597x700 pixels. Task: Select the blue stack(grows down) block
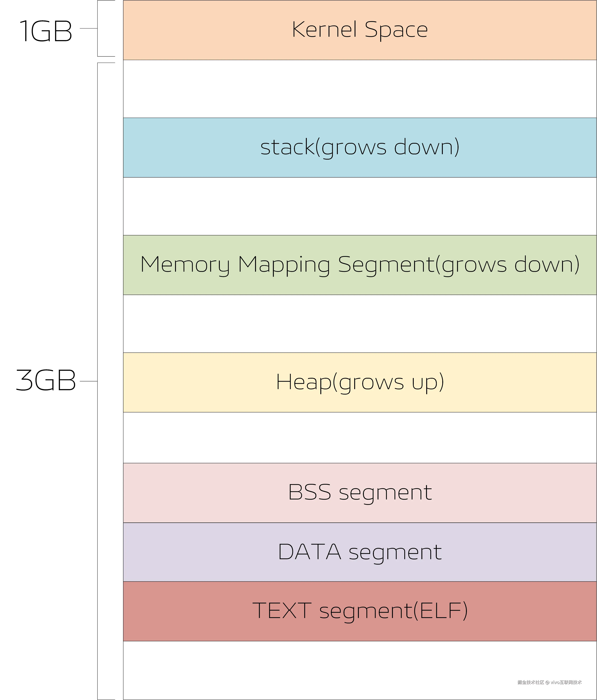pos(360,147)
